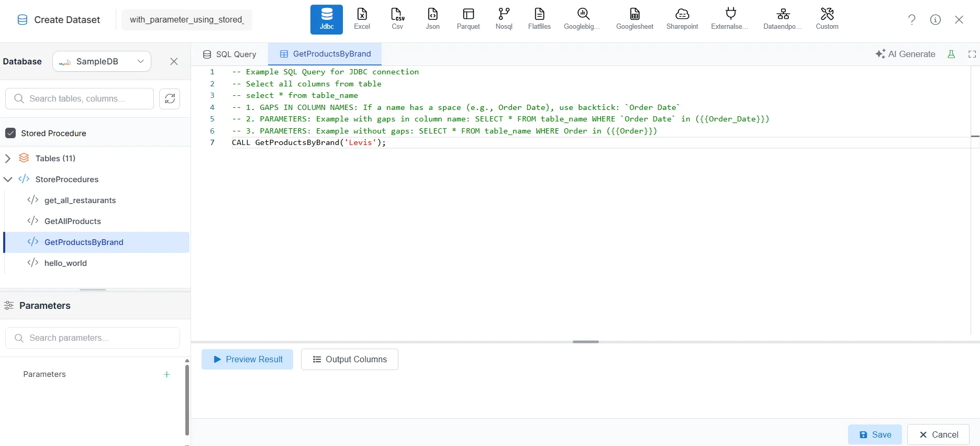Edit the dataset name field

(186, 19)
